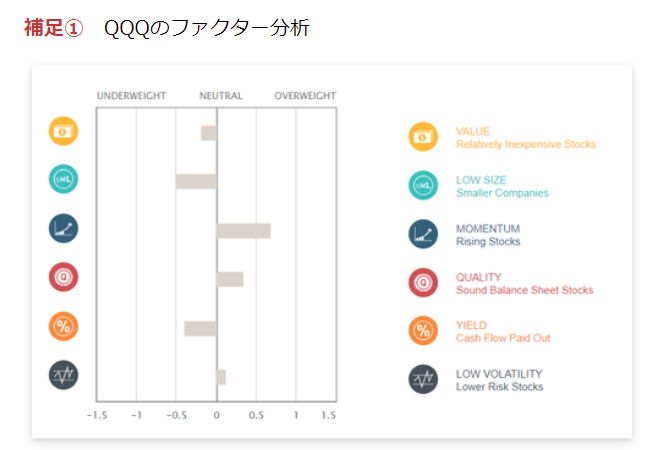Click the red Quality Q chart icon

(63, 277)
